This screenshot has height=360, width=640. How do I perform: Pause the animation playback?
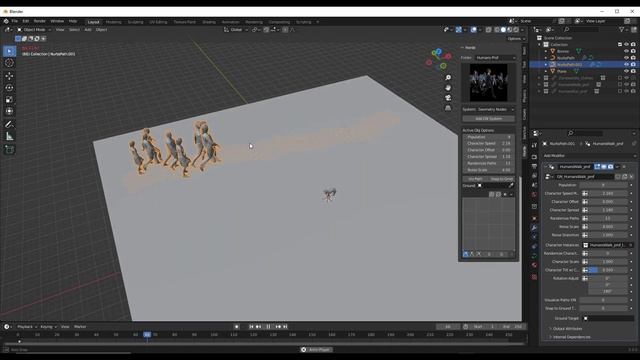pyautogui.click(x=268, y=327)
